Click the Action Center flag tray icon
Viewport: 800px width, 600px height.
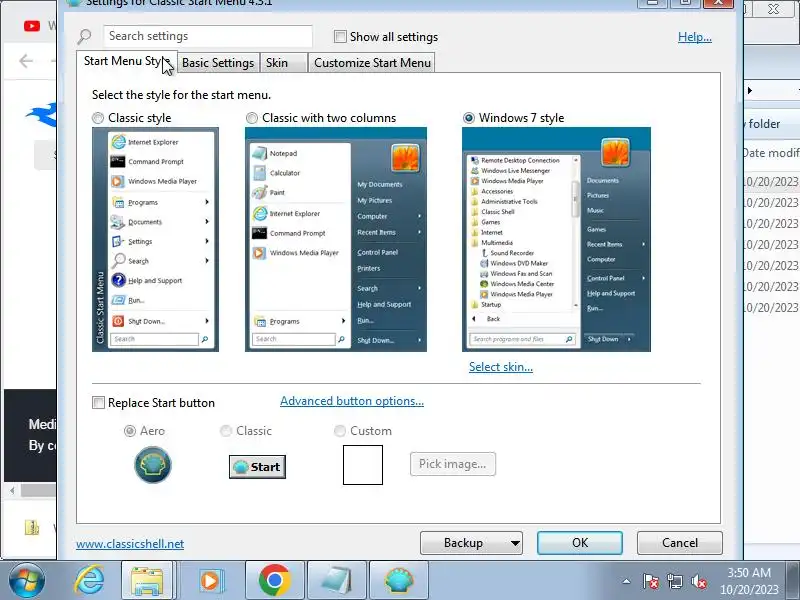[651, 581]
